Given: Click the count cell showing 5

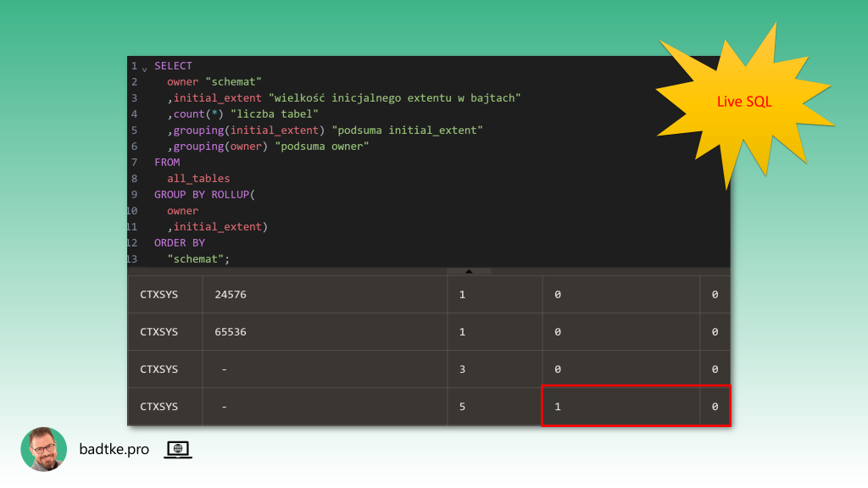Looking at the screenshot, I should coord(462,407).
